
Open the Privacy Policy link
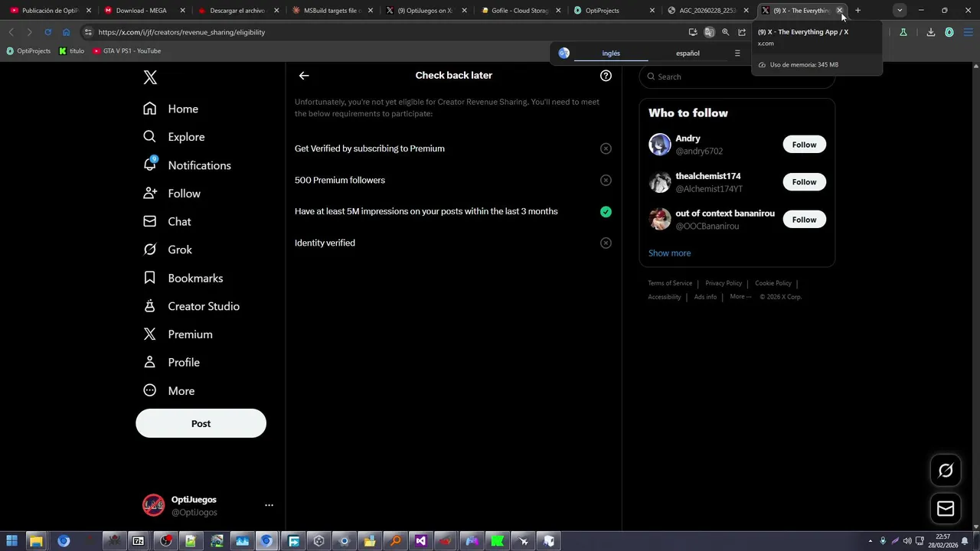coord(724,283)
